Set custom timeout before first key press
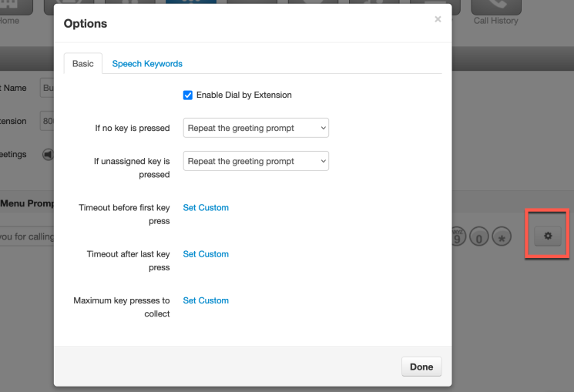Screen dimensions: 574x392 click(206, 207)
